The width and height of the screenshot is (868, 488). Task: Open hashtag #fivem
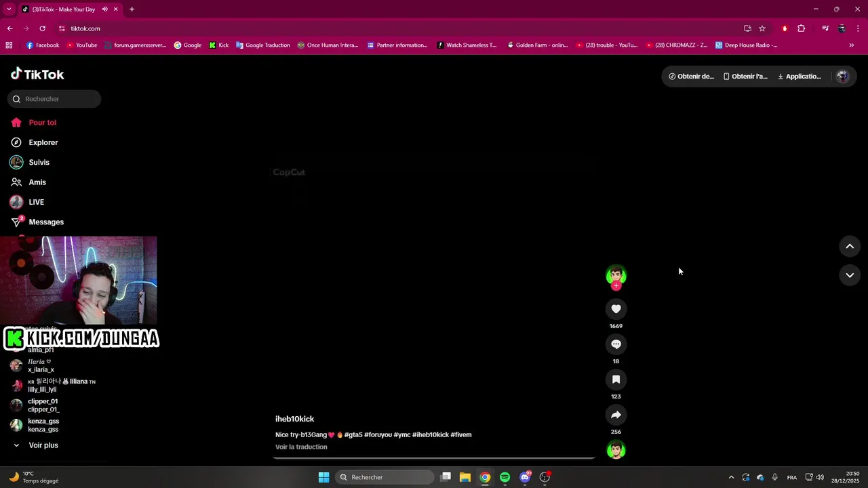coord(461,434)
